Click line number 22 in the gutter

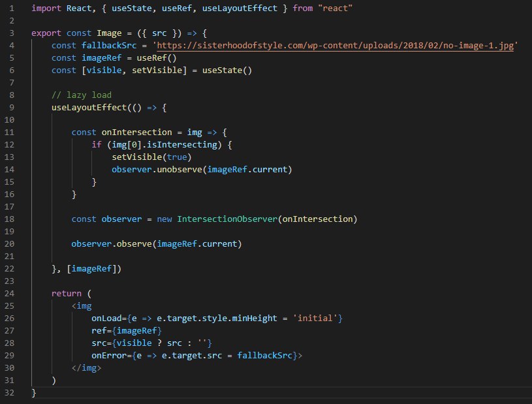[10, 269]
